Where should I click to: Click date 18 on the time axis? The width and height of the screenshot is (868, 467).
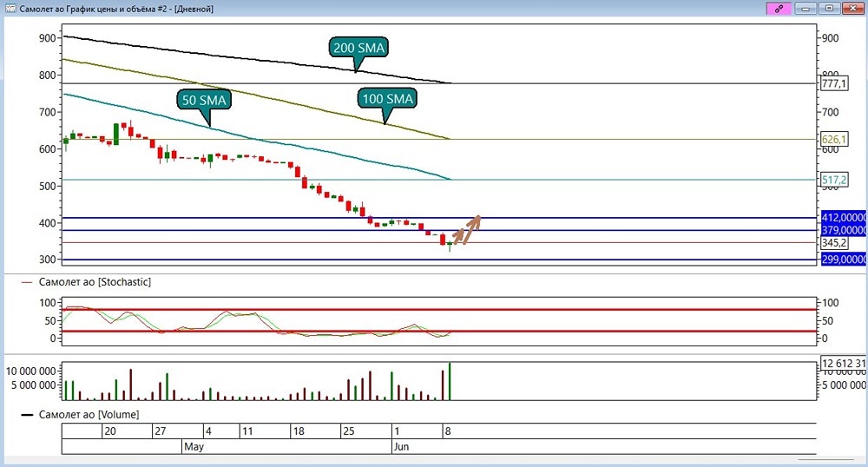pyautogui.click(x=299, y=431)
